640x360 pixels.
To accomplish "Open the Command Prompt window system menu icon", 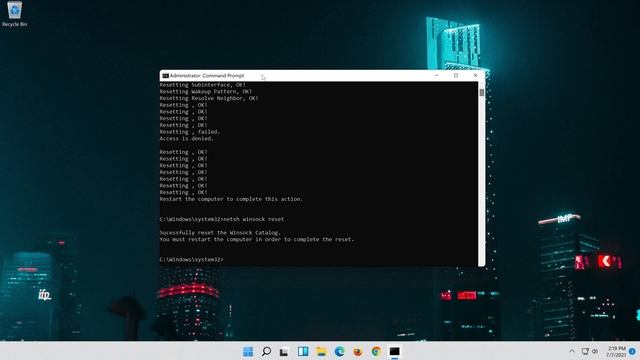I will pos(165,76).
